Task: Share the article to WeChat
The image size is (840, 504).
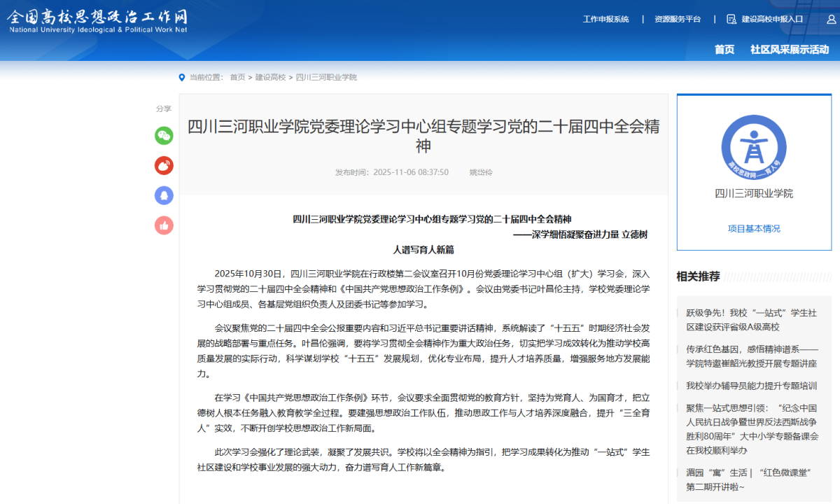Action: [163, 136]
